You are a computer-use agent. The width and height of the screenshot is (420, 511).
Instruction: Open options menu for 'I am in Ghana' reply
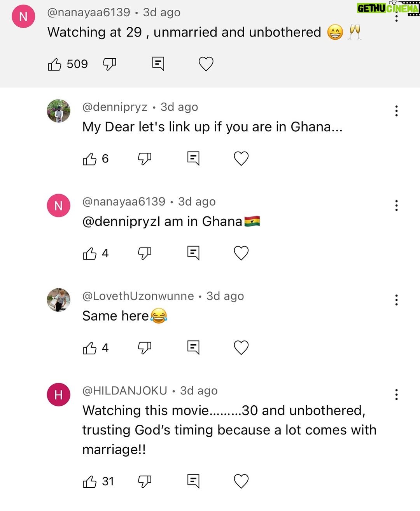point(396,206)
